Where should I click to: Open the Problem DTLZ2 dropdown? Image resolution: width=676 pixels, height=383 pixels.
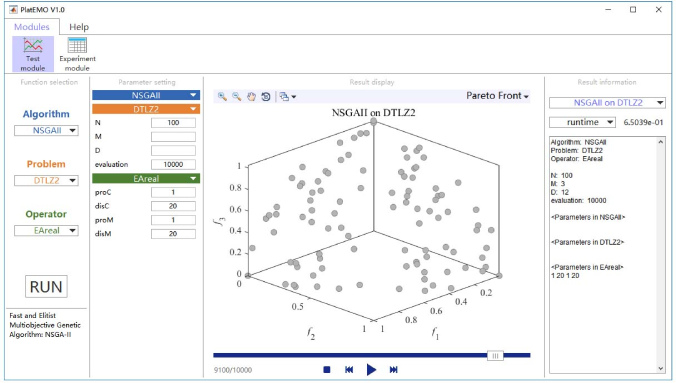point(46,180)
